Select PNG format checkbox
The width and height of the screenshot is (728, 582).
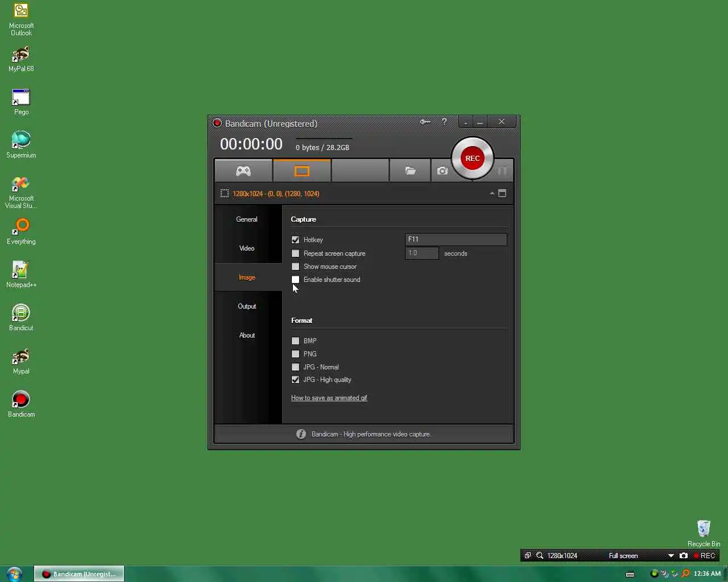pos(295,354)
